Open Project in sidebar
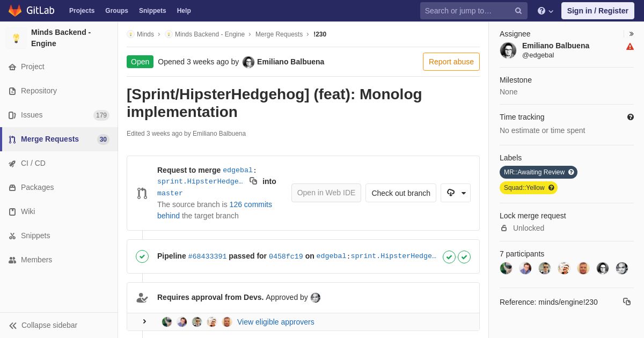The width and height of the screenshot is (644, 338). [59, 67]
